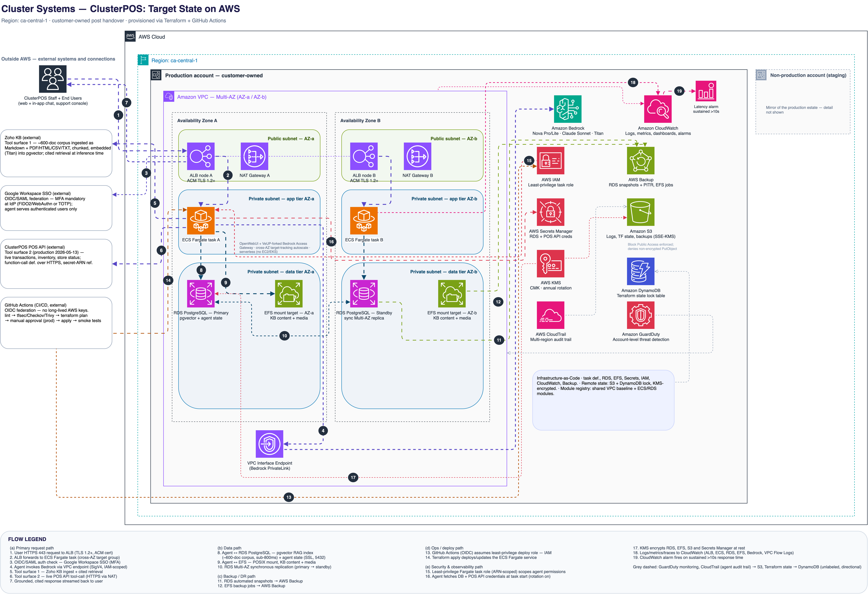
Task: Select the ALB node A icon
Action: [201, 157]
